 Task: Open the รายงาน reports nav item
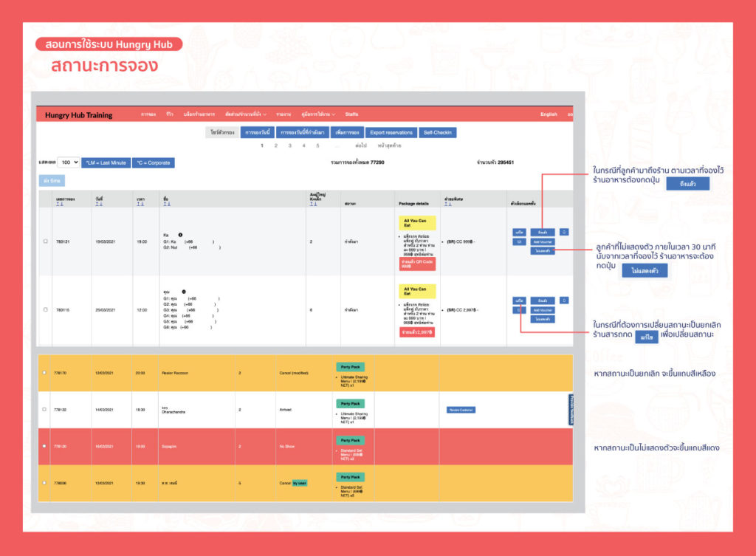click(x=283, y=114)
